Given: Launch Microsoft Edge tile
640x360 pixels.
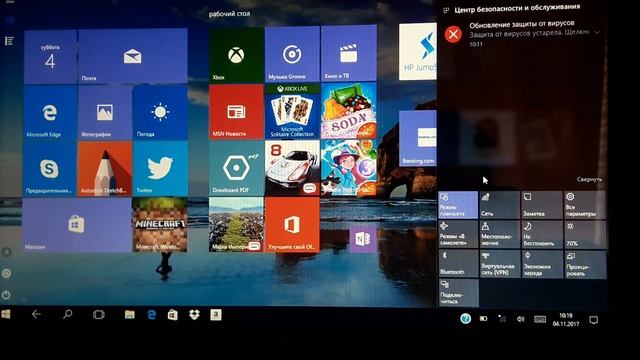Looking at the screenshot, I should (50, 113).
